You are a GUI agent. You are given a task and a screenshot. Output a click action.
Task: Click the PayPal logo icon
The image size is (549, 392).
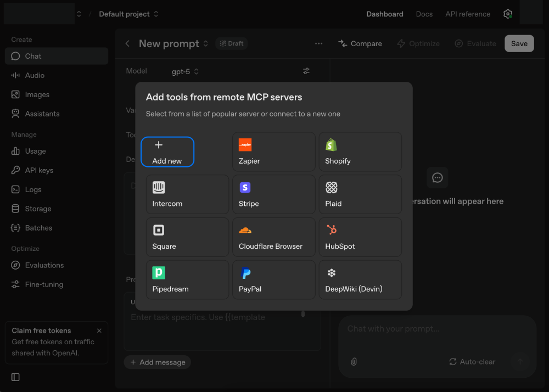(x=246, y=273)
